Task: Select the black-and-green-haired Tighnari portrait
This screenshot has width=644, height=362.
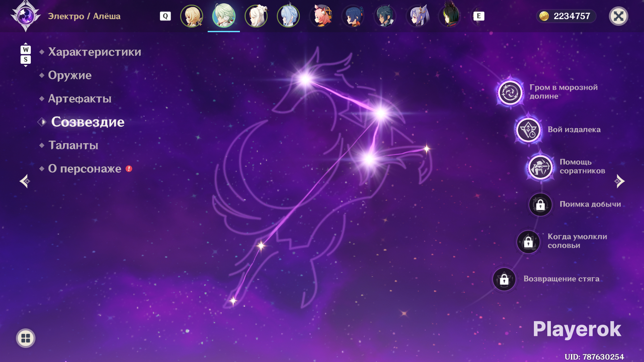Action: coord(450,15)
